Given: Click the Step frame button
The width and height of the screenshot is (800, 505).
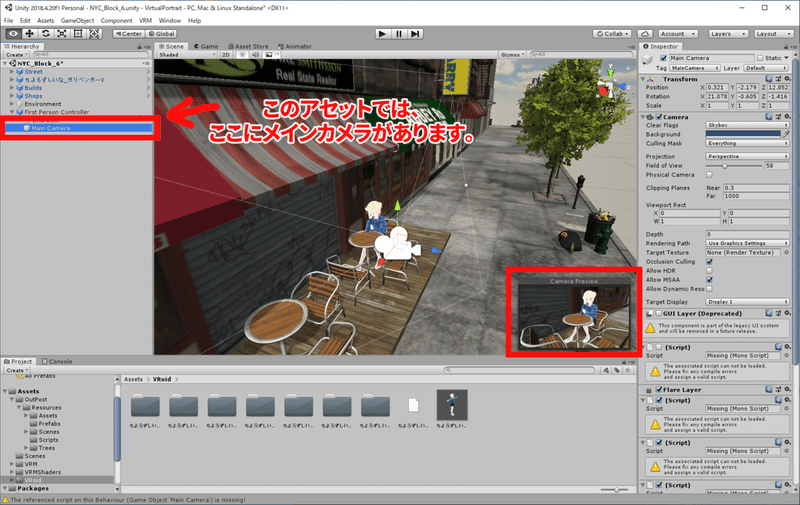Looking at the screenshot, I should point(415,34).
